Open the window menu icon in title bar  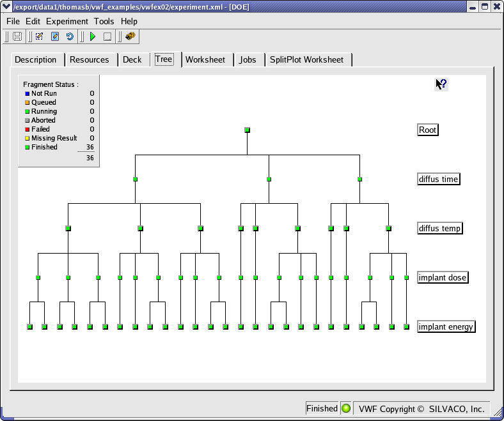[x=6, y=6]
